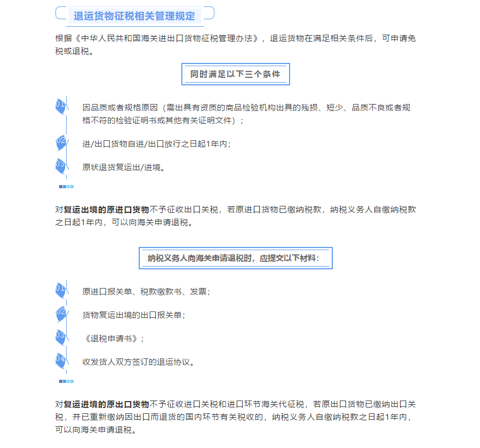The width and height of the screenshot is (480, 448).
Task: Click the 04 bullet icon beside 收发货人双方签订的退运协议
Action: click(x=61, y=362)
